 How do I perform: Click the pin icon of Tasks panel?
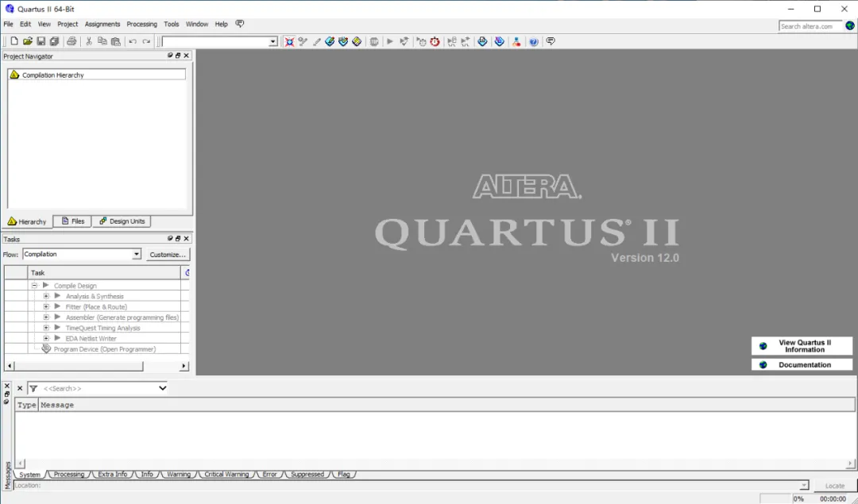pos(170,239)
